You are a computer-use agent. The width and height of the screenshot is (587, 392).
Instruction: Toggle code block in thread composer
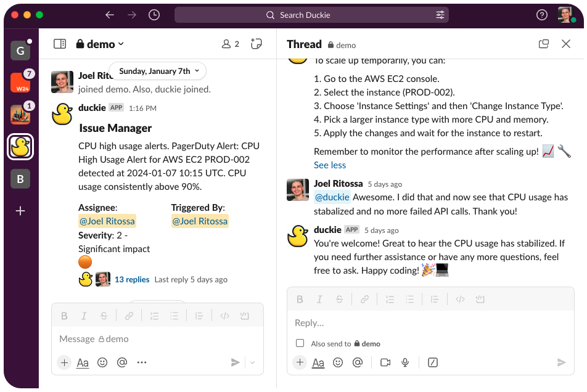pyautogui.click(x=480, y=299)
